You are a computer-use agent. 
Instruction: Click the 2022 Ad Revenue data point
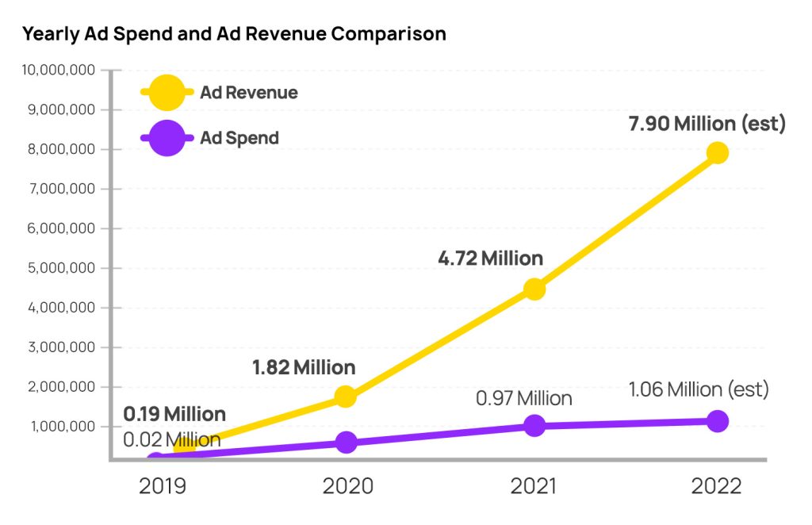tap(718, 153)
